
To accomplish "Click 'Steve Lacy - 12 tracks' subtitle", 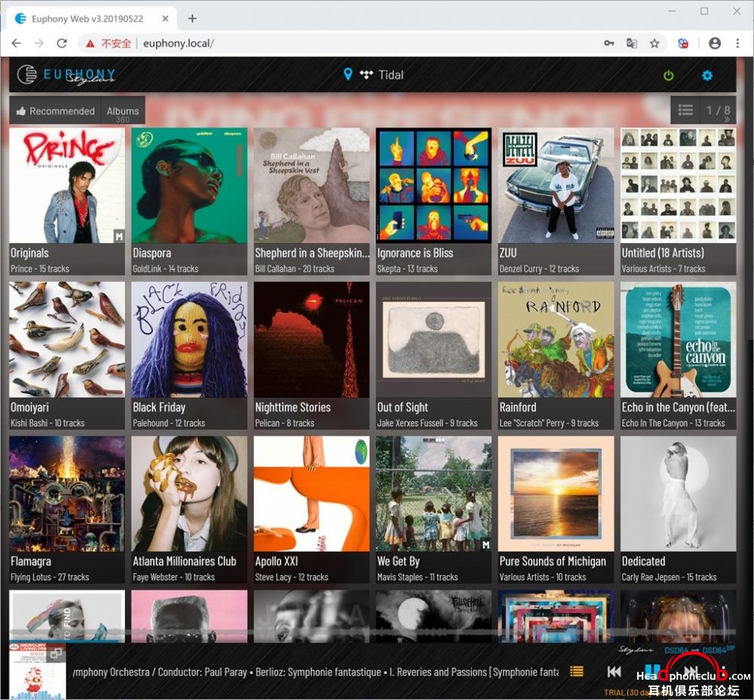I will coord(291,577).
